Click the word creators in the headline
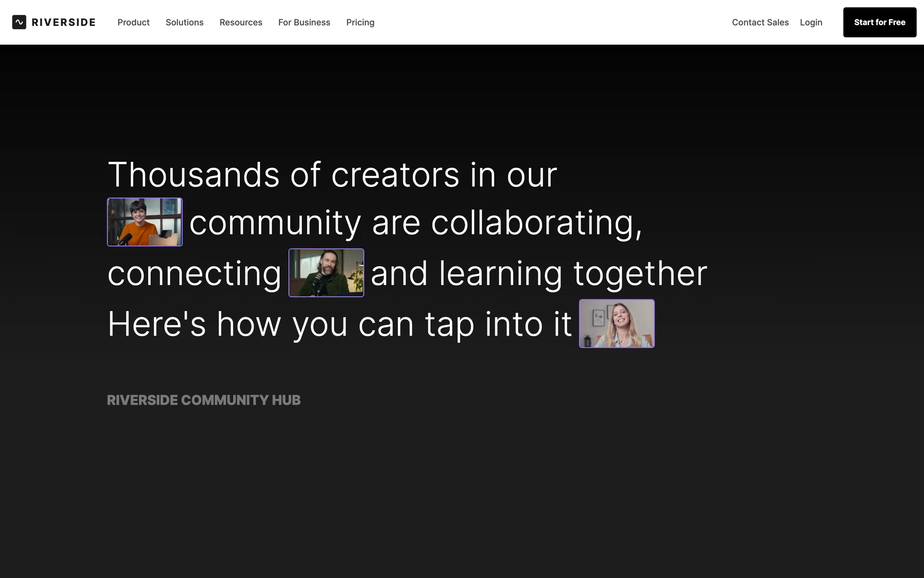924x578 pixels. click(x=395, y=175)
